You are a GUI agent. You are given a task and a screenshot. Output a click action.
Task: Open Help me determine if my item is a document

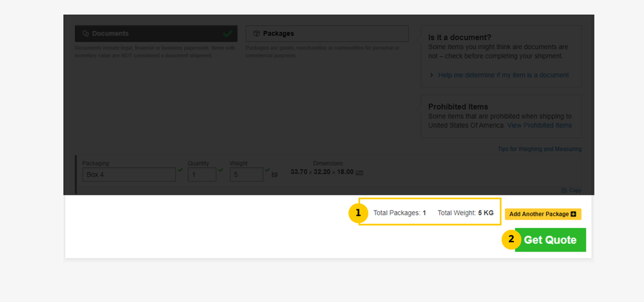[503, 75]
